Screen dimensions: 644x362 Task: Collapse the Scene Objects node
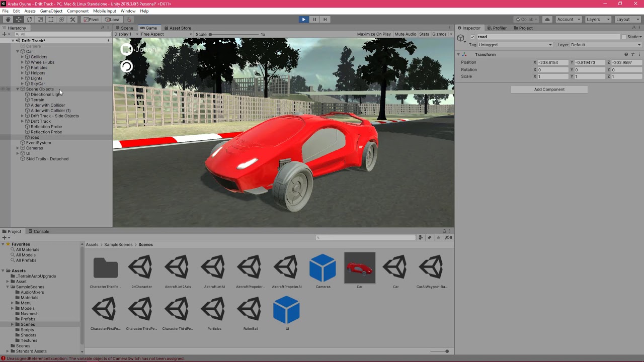tap(18, 89)
